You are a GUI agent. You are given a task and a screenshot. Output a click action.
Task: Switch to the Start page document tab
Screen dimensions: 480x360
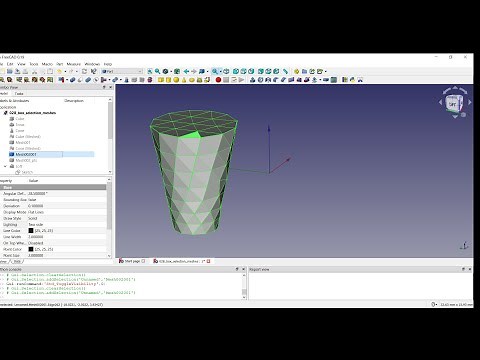tap(132, 261)
